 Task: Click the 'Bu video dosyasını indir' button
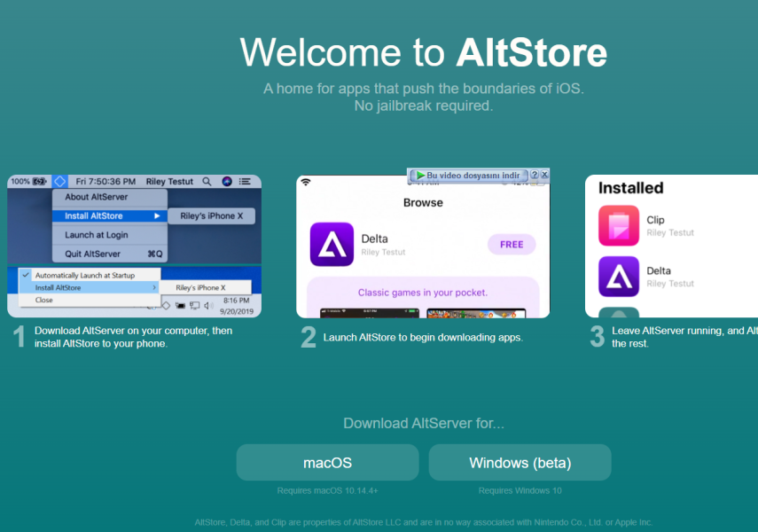(x=468, y=176)
